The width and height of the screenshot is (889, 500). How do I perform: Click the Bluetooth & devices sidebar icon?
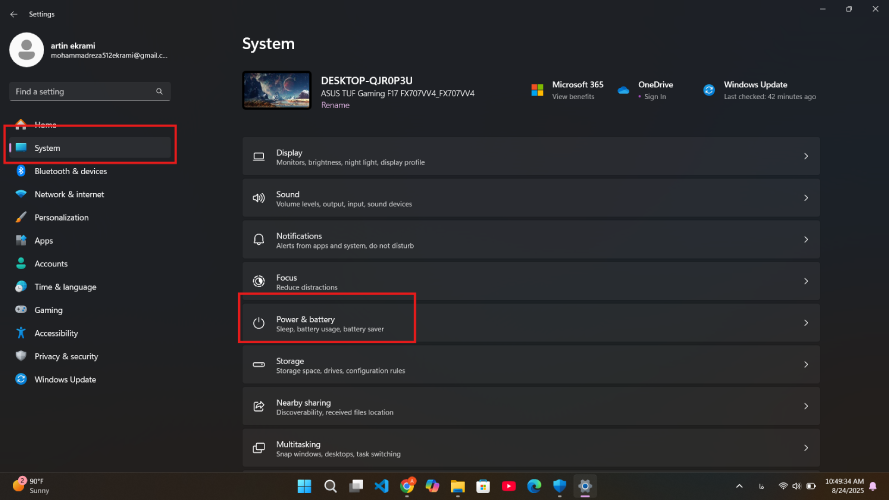(21, 171)
